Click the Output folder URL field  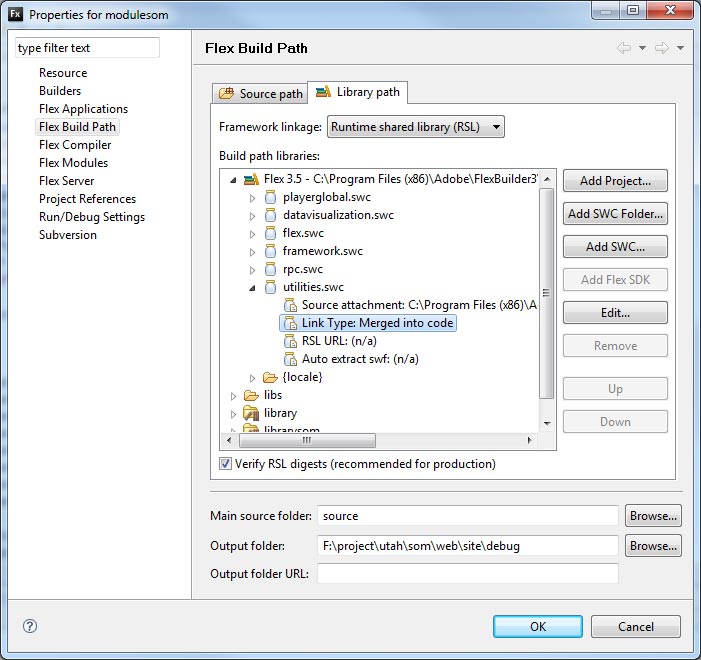[x=468, y=573]
